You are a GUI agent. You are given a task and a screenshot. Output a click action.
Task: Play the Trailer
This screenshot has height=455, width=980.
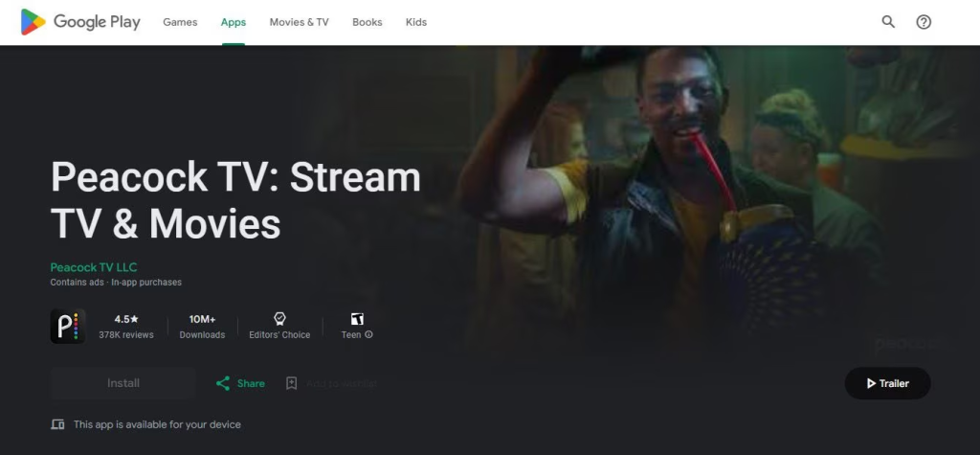[x=887, y=383]
